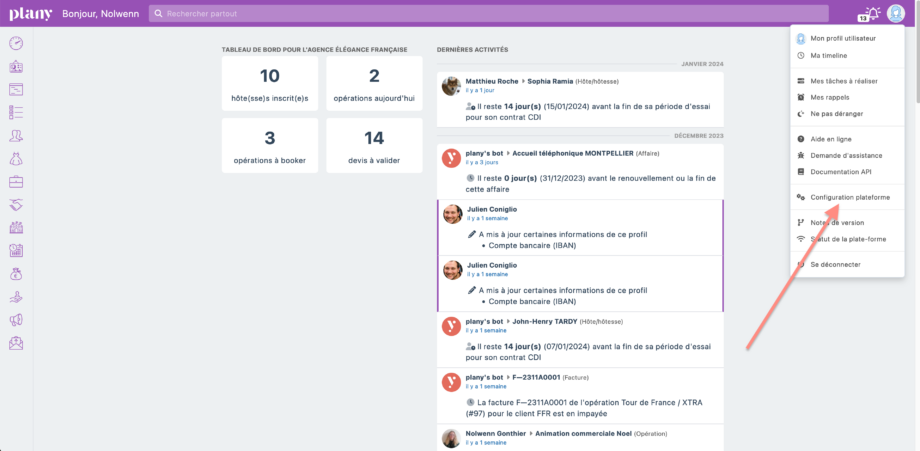This screenshot has width=920, height=451.
Task: Open the money bag icon in sidebar
Action: point(16,273)
